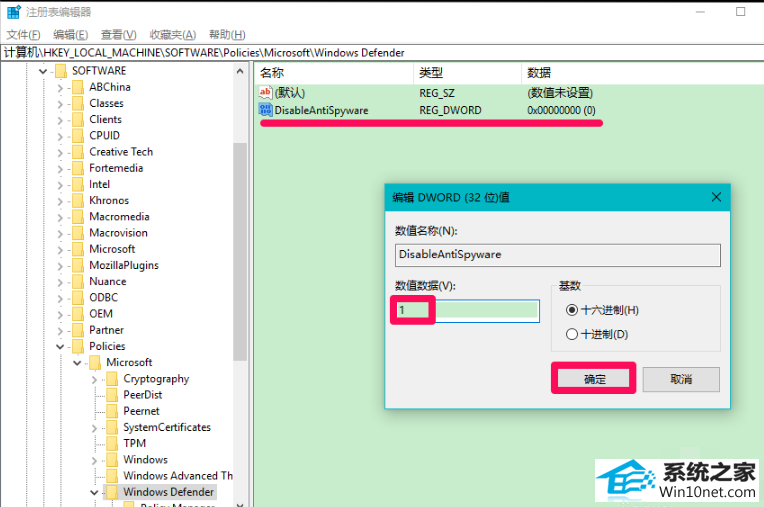
Task: Close the 编辑 DWORD dialog
Action: [716, 197]
